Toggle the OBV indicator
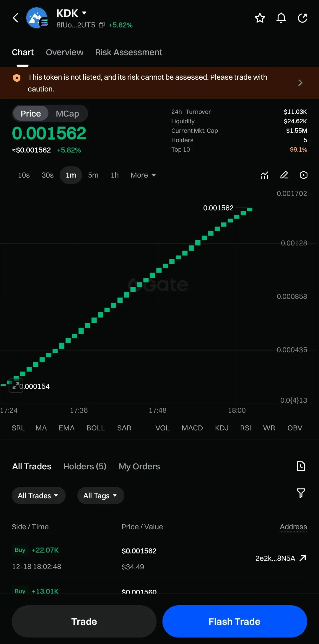 click(x=295, y=428)
